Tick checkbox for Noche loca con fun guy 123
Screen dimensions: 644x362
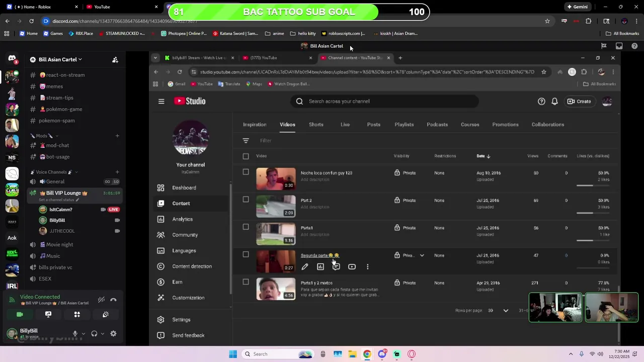coord(246,172)
